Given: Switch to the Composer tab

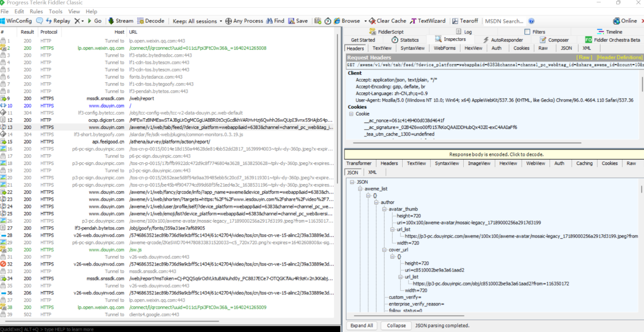Looking at the screenshot, I should [554, 40].
